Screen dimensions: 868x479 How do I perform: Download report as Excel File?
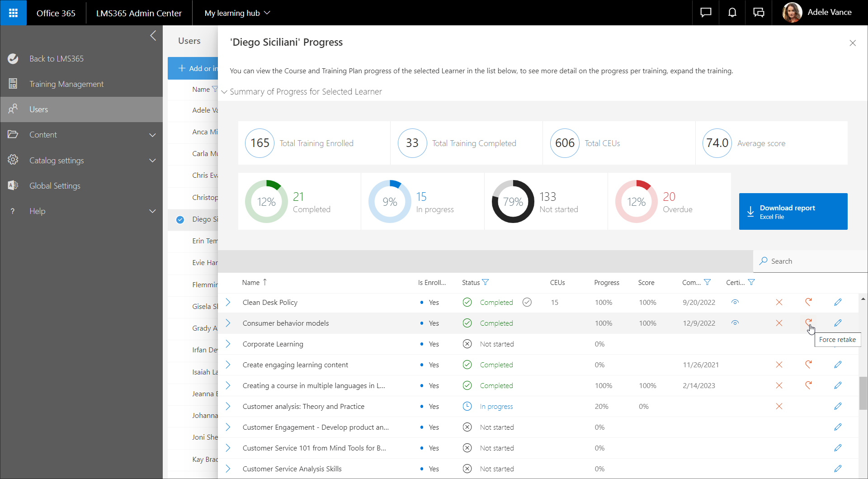(793, 212)
